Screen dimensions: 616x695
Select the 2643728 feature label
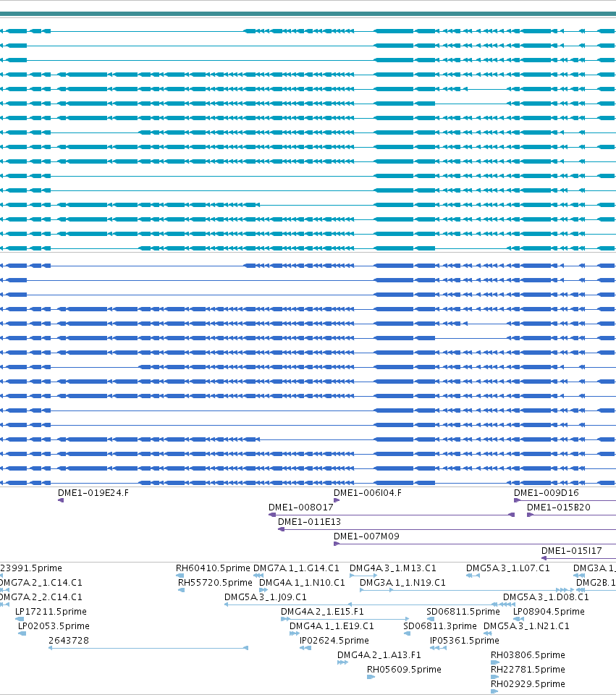(x=69, y=641)
